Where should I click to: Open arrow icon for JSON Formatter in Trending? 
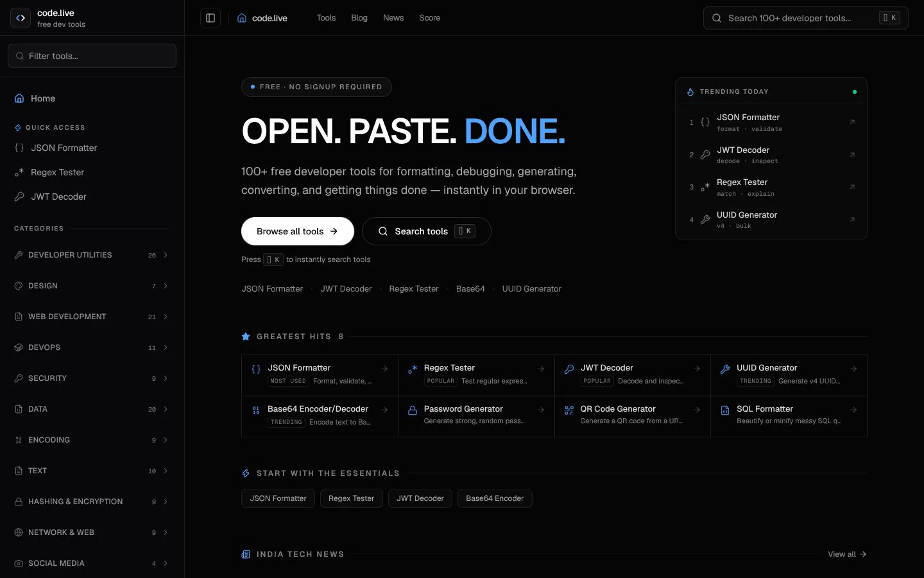[852, 122]
